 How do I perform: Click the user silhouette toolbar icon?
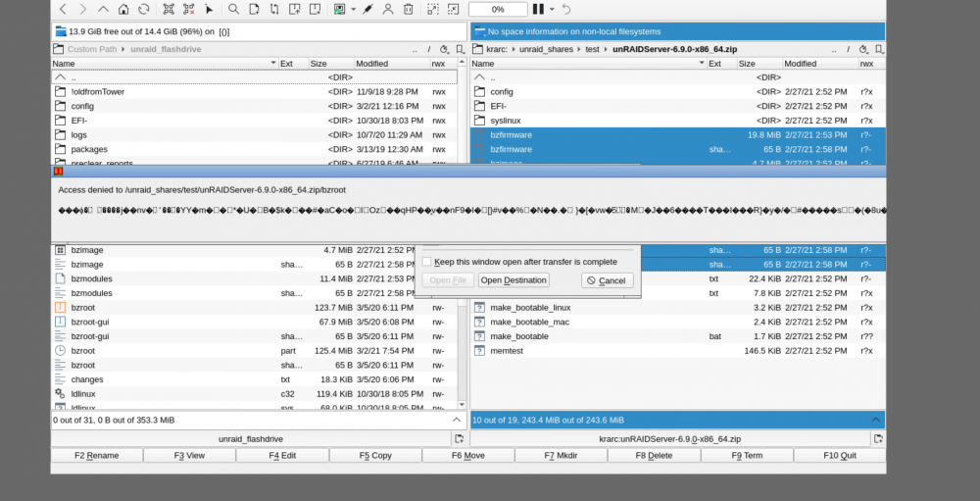pos(388,10)
